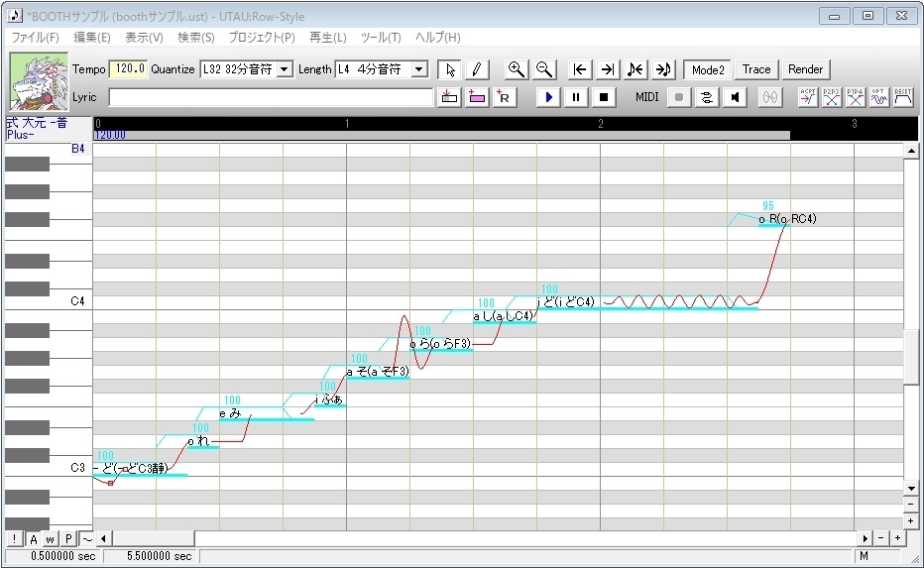
Task: Click the horizontal zoom minus button
Action: [881, 538]
